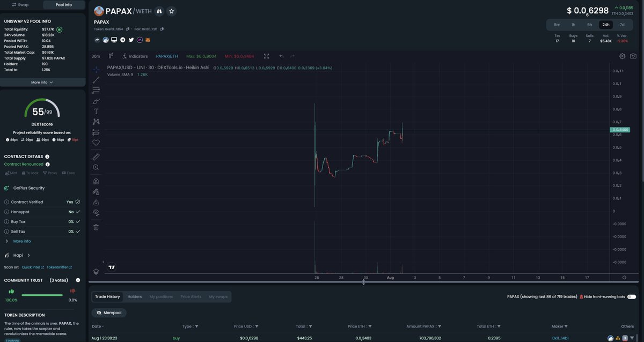
Task: Switch chart to fullscreen mode
Action: [266, 56]
